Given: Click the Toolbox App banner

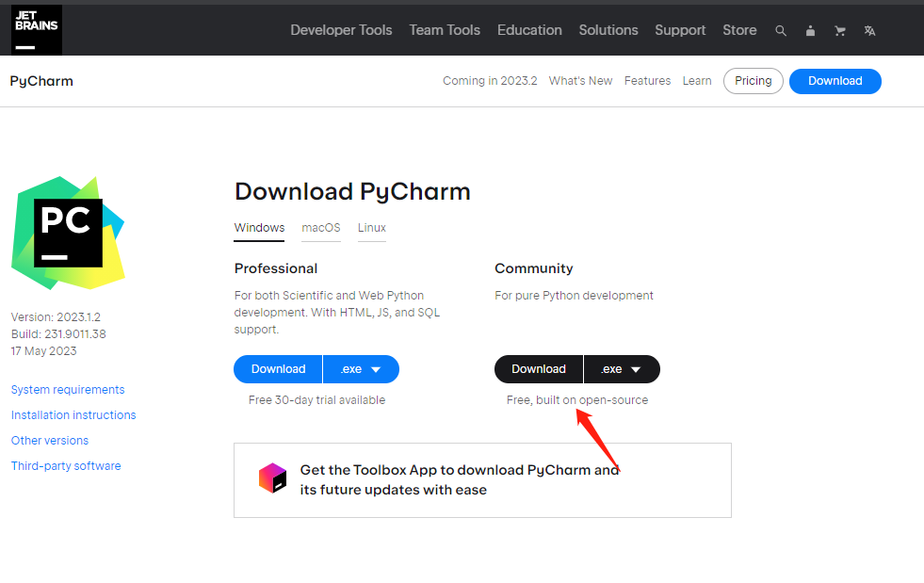Looking at the screenshot, I should pyautogui.click(x=482, y=480).
